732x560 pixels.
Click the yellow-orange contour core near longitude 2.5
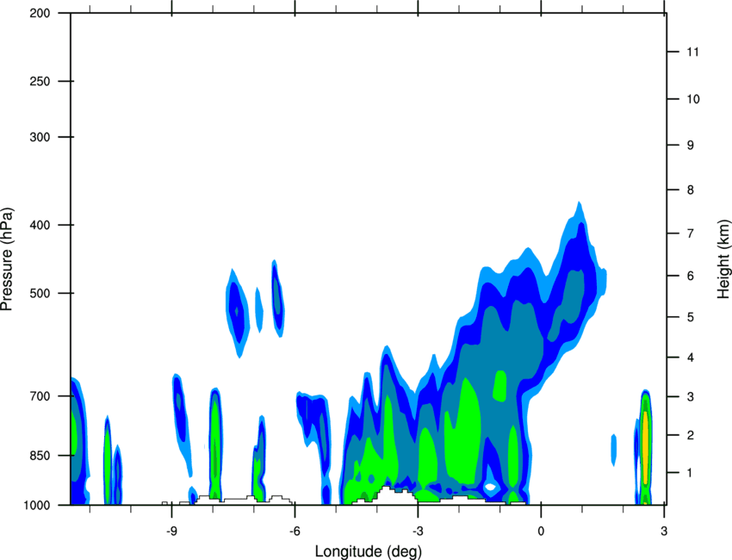[646, 447]
